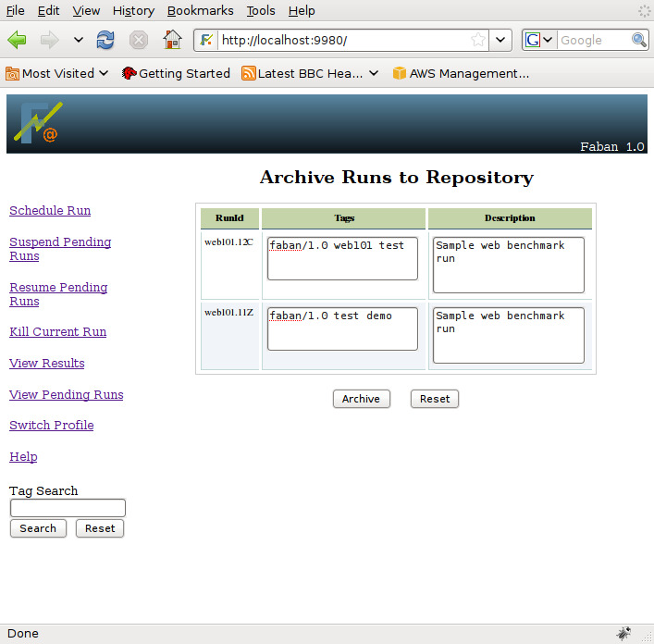
Task: Follow the Schedule Run link
Action: 50,210
